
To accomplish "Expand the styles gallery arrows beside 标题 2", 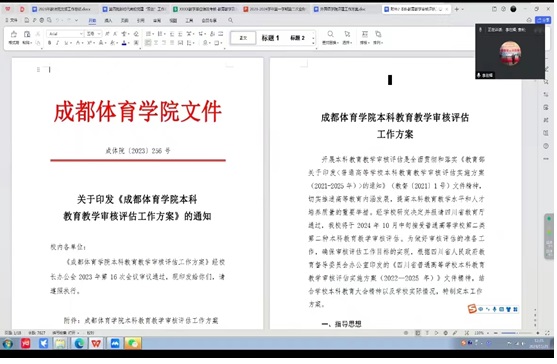I will pos(313,38).
